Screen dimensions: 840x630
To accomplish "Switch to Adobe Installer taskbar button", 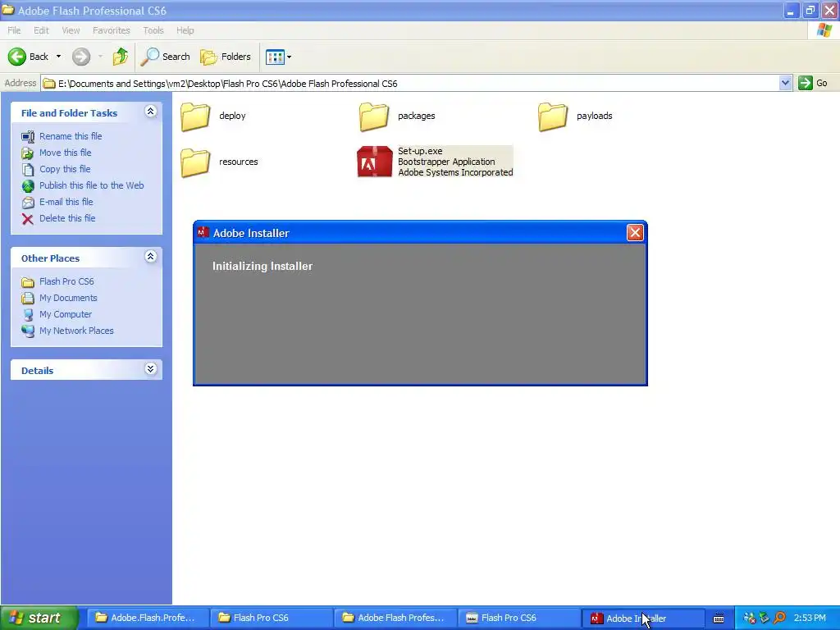I will [641, 619].
